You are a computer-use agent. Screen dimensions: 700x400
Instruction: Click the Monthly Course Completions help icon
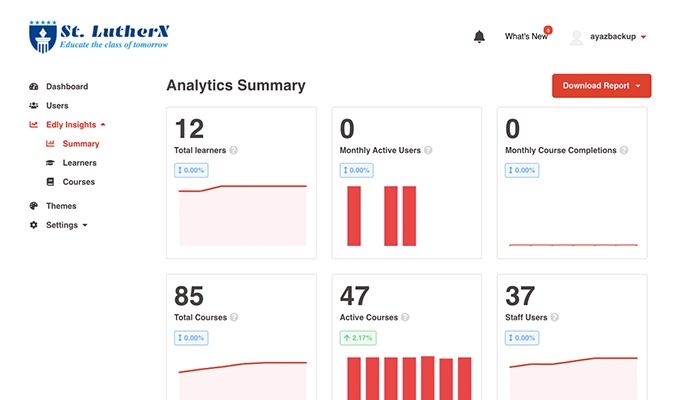[624, 150]
